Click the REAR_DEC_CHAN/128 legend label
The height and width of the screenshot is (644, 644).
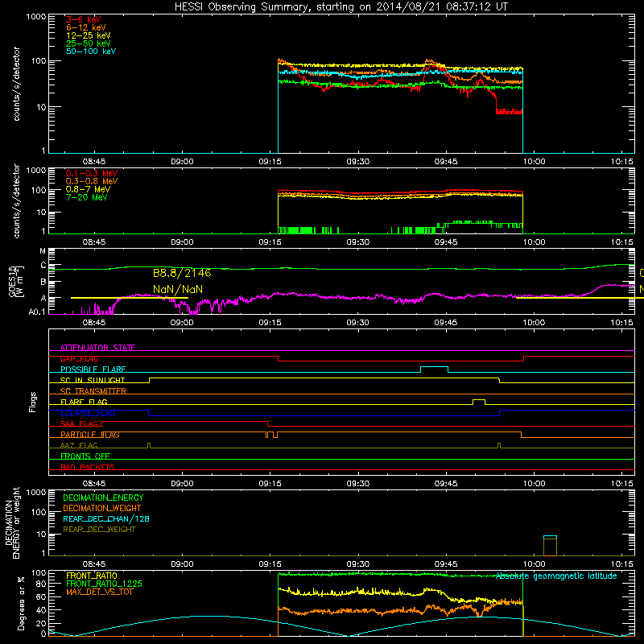pyautogui.click(x=106, y=518)
